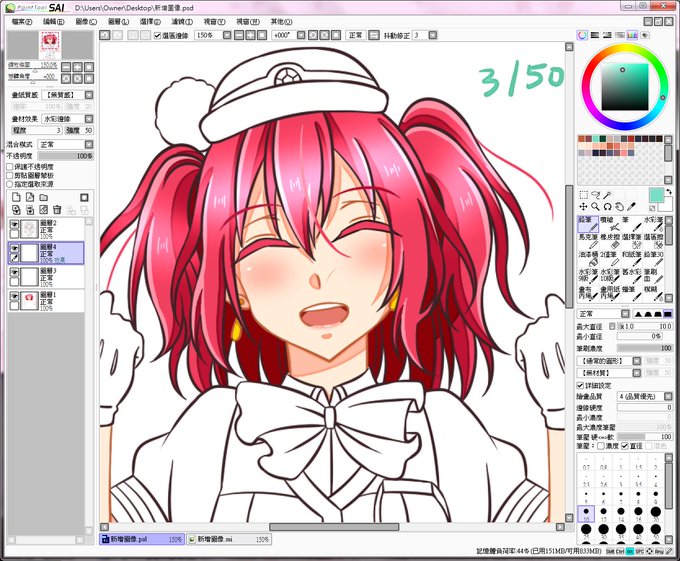Select the lasso selection tool
The image size is (680, 561).
pos(595,195)
